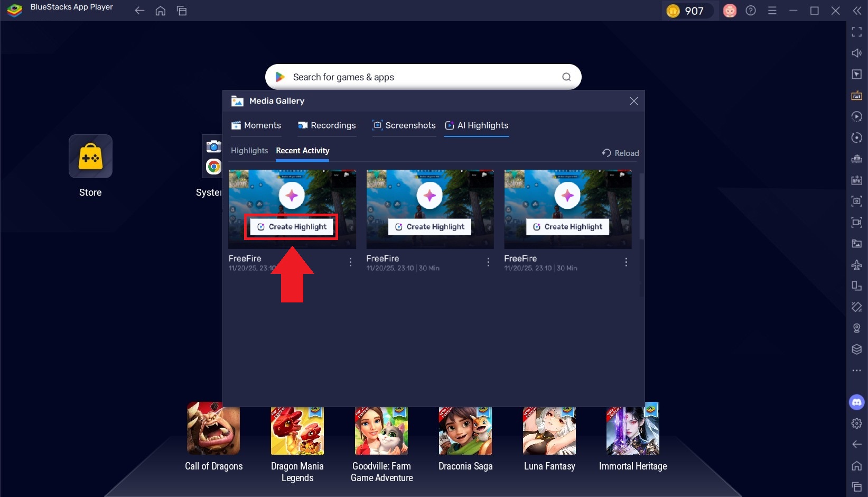Click the Search for games & apps field
Screen dimensions: 868x497
(423, 77)
